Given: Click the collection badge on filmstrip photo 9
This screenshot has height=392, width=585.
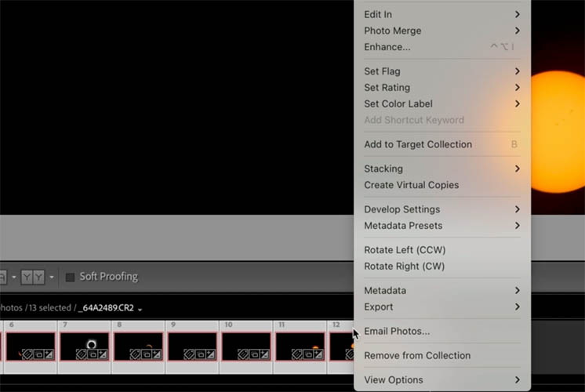Looking at the screenshot, I should coord(200,354).
